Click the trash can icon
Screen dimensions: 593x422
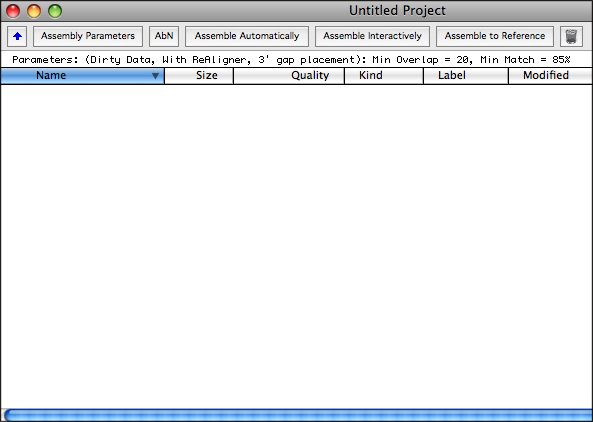click(571, 36)
